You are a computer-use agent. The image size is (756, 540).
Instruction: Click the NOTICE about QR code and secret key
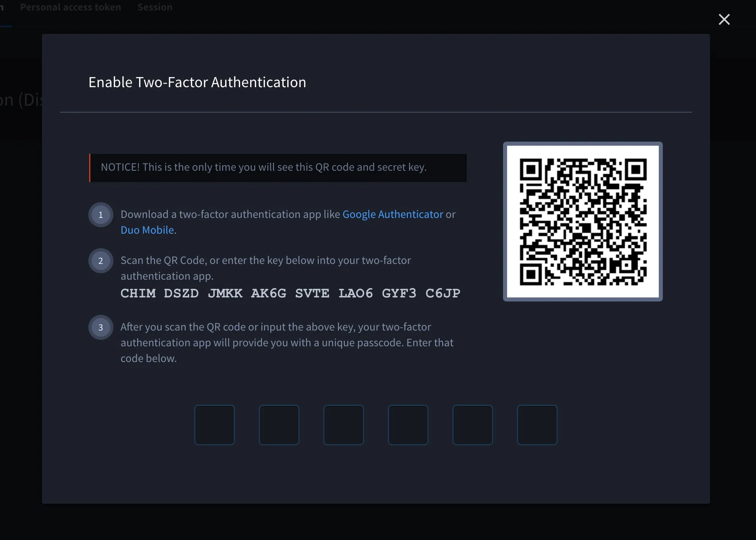tap(278, 167)
